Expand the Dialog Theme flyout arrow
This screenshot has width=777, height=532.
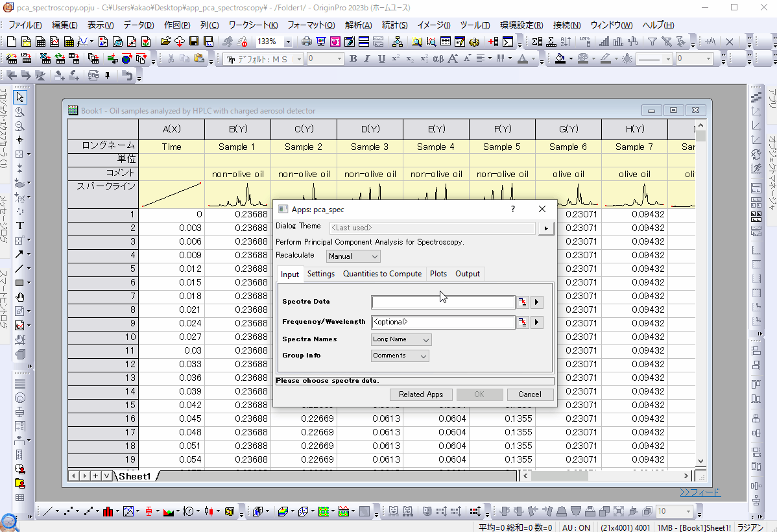point(546,228)
